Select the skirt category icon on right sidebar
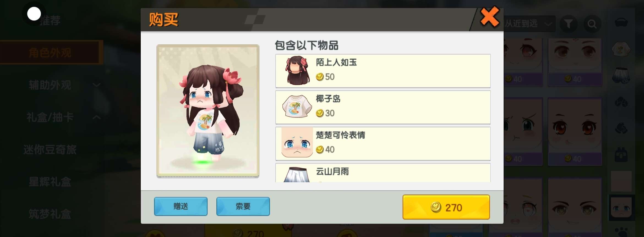The image size is (644, 237). (621, 76)
